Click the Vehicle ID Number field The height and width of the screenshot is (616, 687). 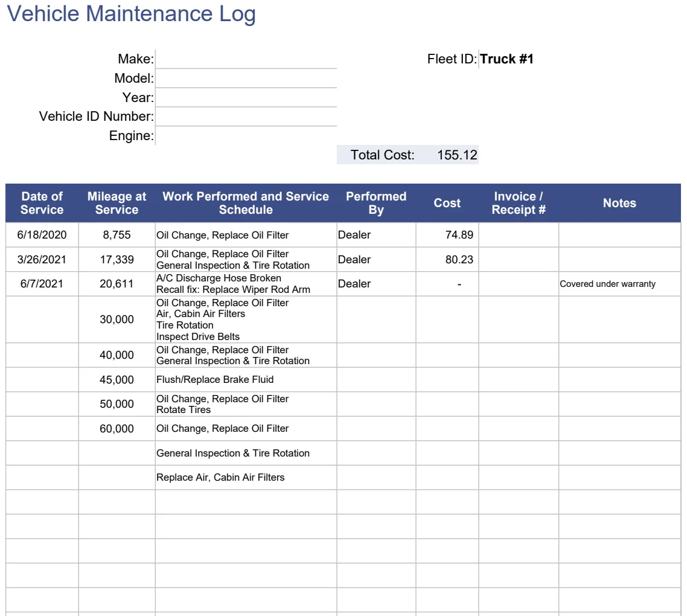[x=246, y=117]
